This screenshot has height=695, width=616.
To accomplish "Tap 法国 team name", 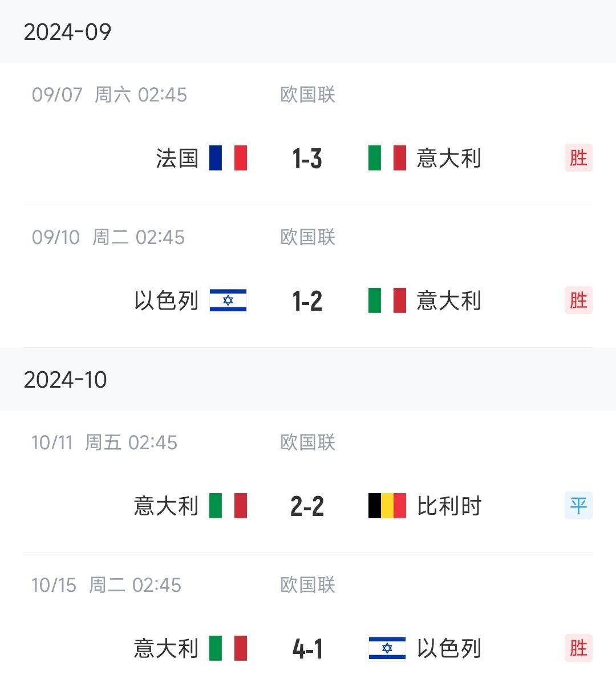I will (x=177, y=158).
